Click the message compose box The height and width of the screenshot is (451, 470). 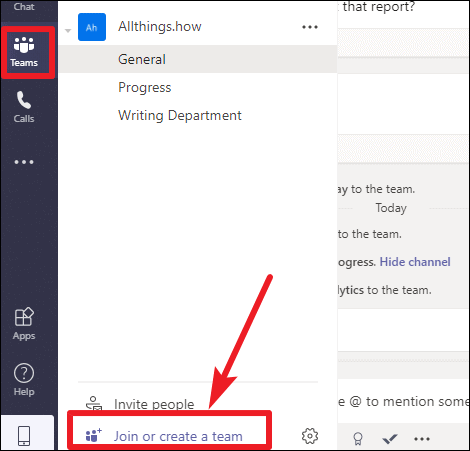pos(404,402)
